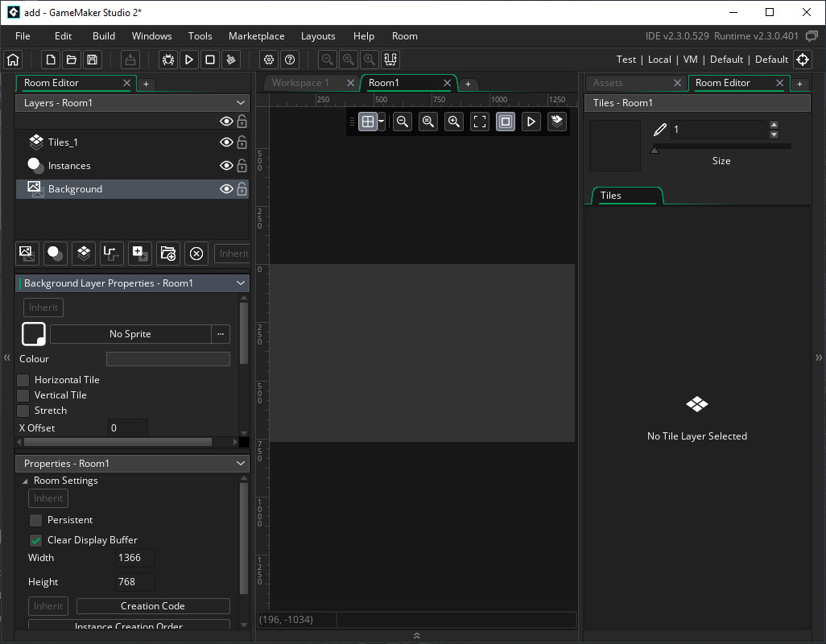826x644 pixels.
Task: Zoom out in the room canvas toolbar
Action: coord(403,122)
